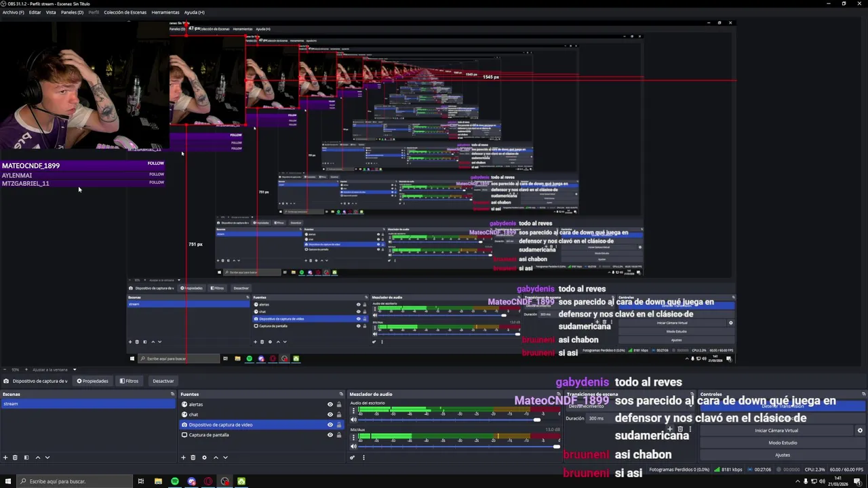
Task: Pop out the Fuentes dock panel
Action: tap(341, 394)
